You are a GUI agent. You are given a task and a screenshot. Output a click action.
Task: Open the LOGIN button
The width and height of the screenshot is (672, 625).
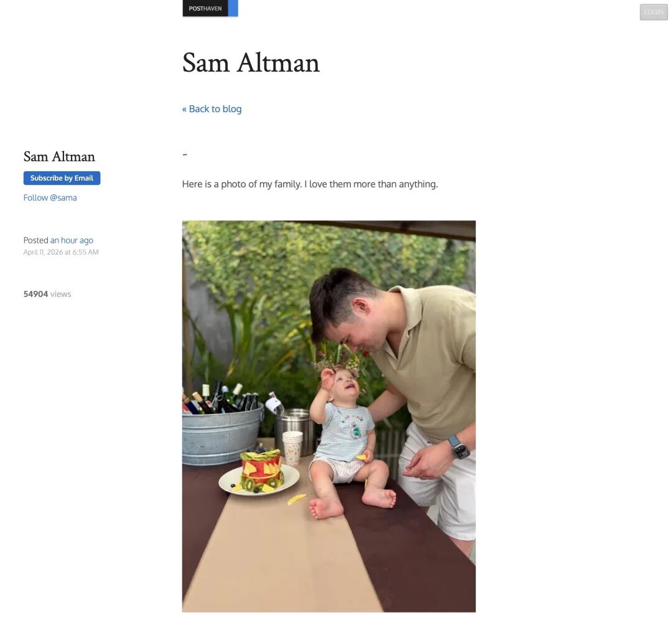pyautogui.click(x=653, y=12)
